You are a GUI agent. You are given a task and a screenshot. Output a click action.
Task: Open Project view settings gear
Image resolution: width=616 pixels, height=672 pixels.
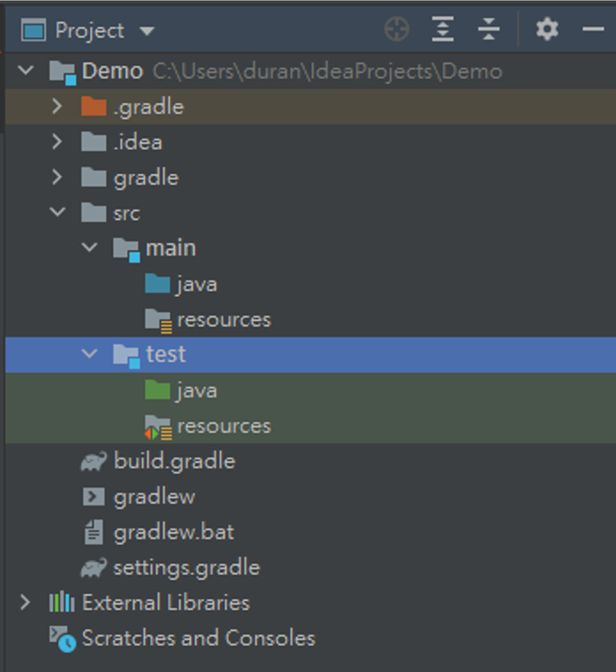[x=547, y=29]
